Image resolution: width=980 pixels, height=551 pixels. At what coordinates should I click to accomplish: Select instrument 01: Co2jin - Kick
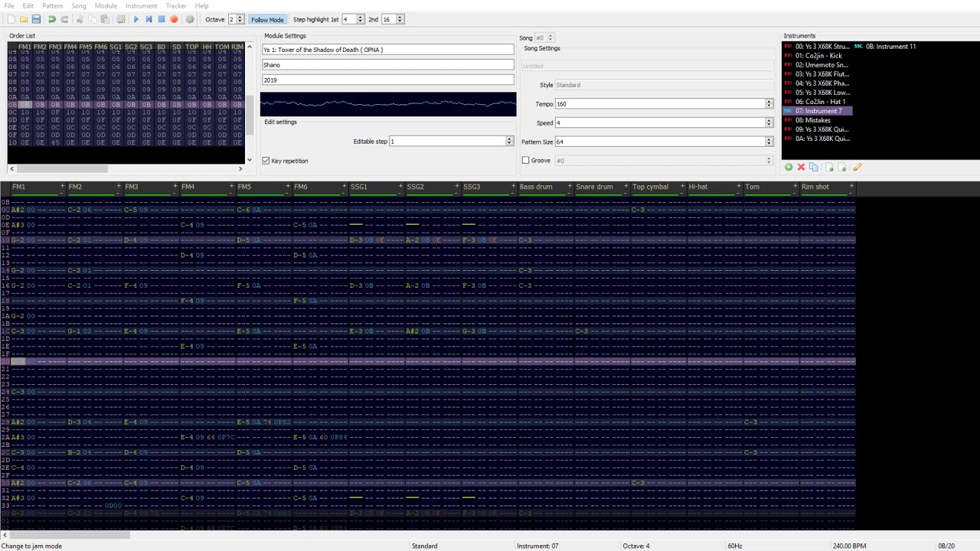[x=818, y=56]
